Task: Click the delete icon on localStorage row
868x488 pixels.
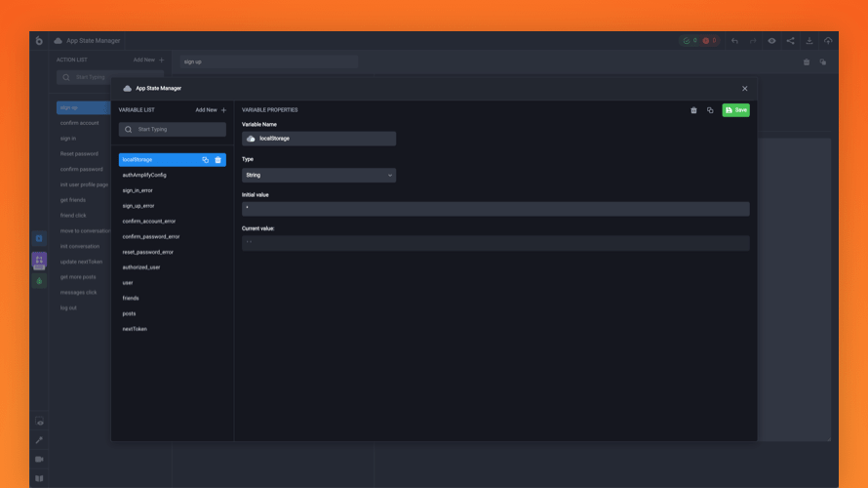Action: (217, 160)
